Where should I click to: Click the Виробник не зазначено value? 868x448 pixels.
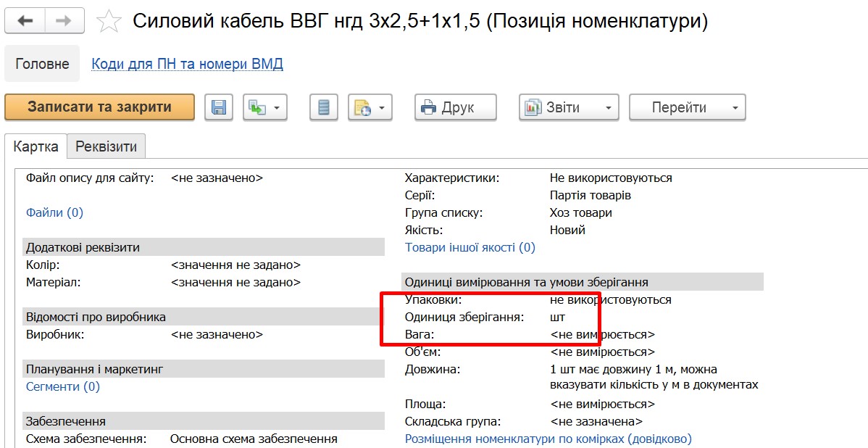(217, 334)
